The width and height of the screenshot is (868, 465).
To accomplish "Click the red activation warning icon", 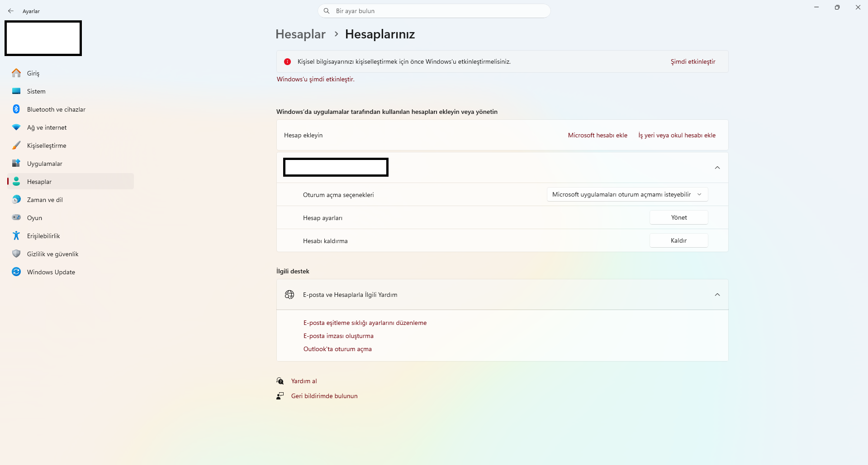I will tap(287, 61).
